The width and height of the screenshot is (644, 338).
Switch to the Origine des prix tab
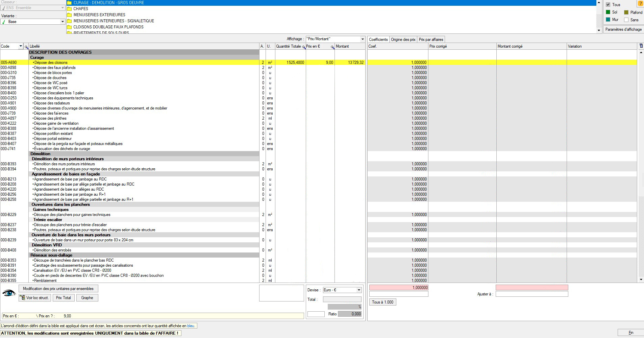(403, 40)
